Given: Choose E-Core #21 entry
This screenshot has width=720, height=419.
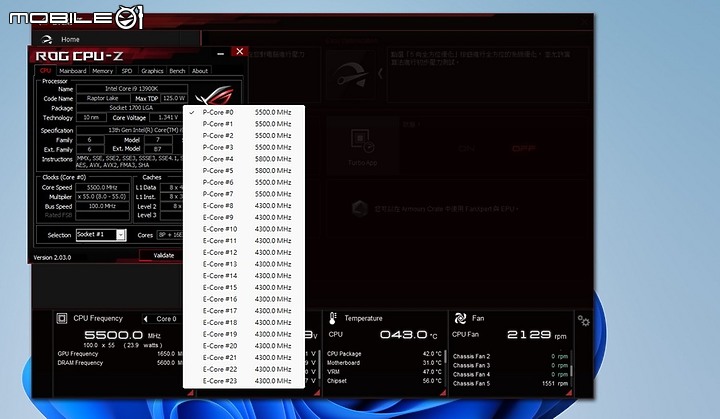Looking at the screenshot, I should coord(243,357).
